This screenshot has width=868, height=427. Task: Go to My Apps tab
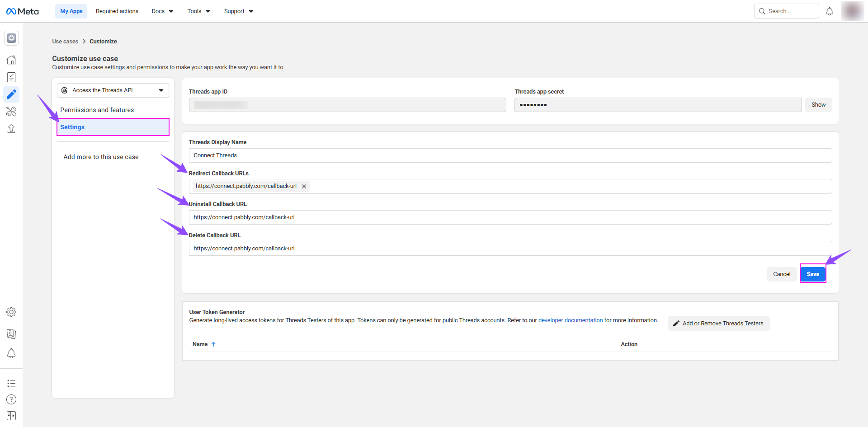pos(71,11)
